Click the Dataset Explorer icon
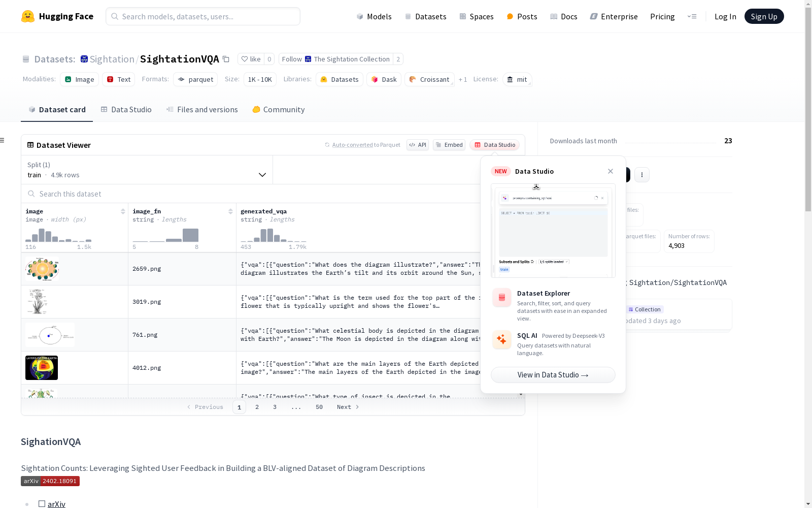Screen dimensions: 812x508 502,298
